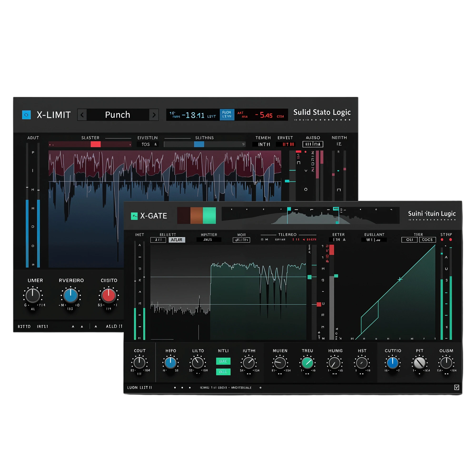The height and width of the screenshot is (476, 476).
Task: Open the NOR boxed dropdown
Action: pyautogui.click(x=241, y=240)
